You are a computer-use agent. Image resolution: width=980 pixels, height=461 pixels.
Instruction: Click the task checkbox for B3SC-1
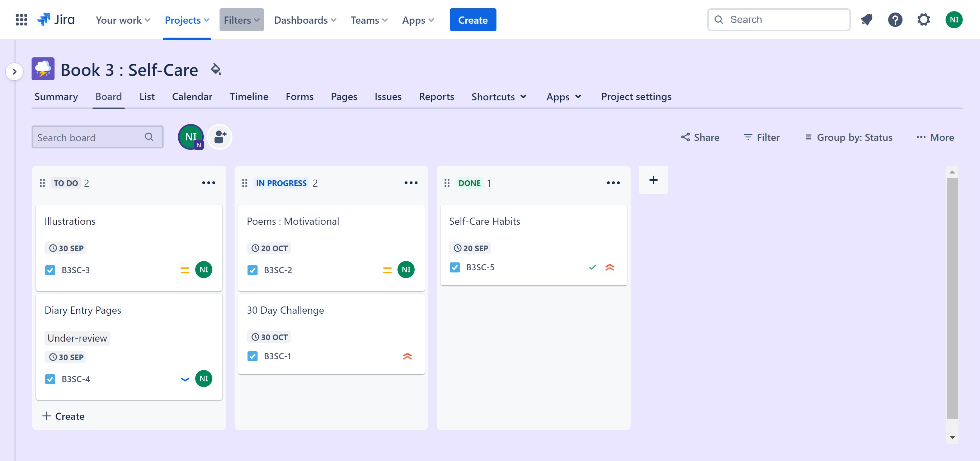pyautogui.click(x=252, y=356)
